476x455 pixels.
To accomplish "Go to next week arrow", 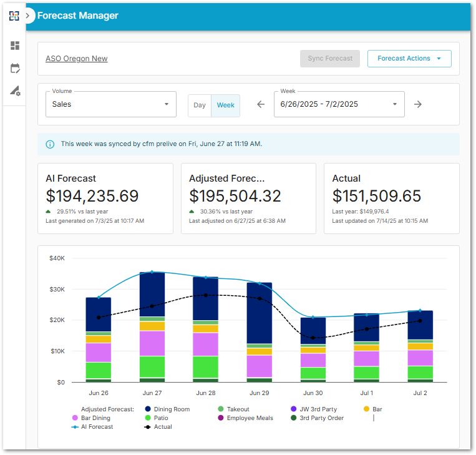I will [418, 104].
